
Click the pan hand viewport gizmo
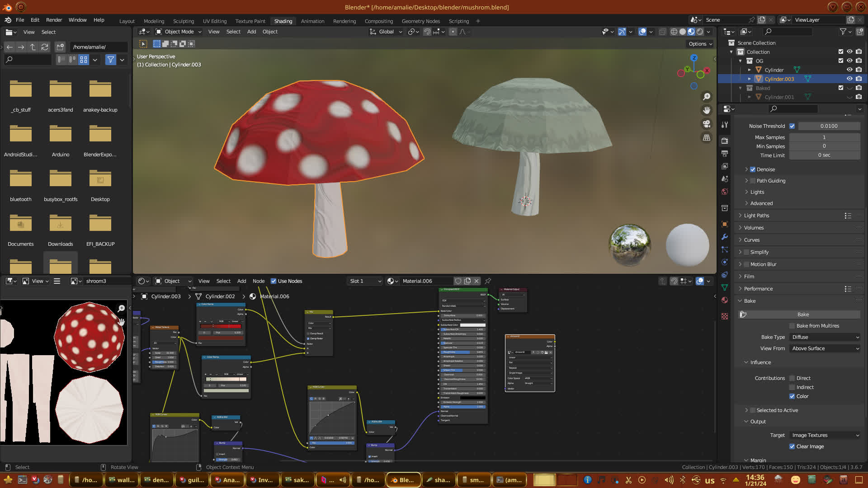coord(707,110)
